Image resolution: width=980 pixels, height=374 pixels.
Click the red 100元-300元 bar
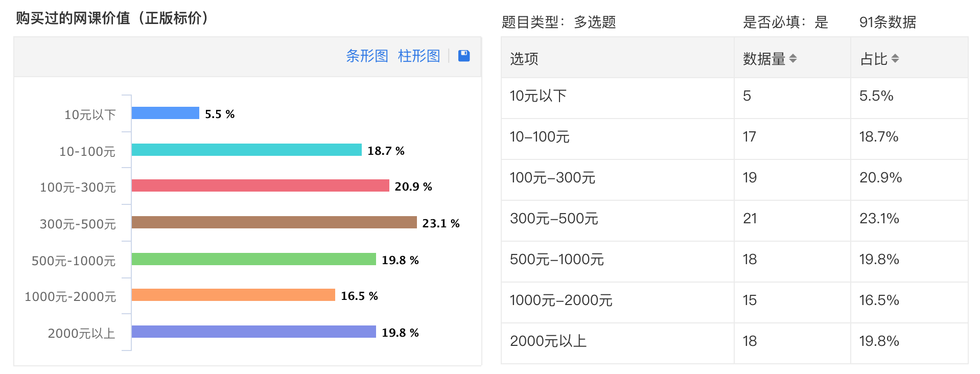point(261,185)
